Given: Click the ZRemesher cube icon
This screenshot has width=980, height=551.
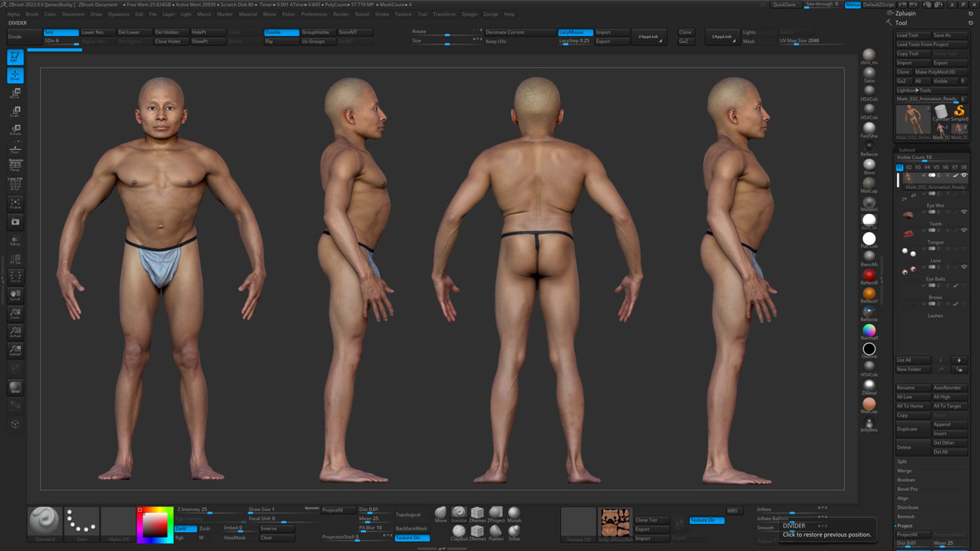Looking at the screenshot, I should pyautogui.click(x=477, y=512).
